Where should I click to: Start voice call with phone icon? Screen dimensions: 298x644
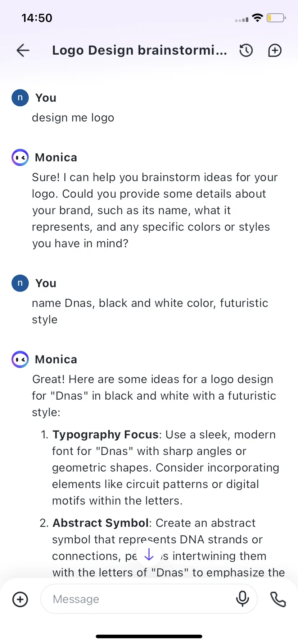278,599
